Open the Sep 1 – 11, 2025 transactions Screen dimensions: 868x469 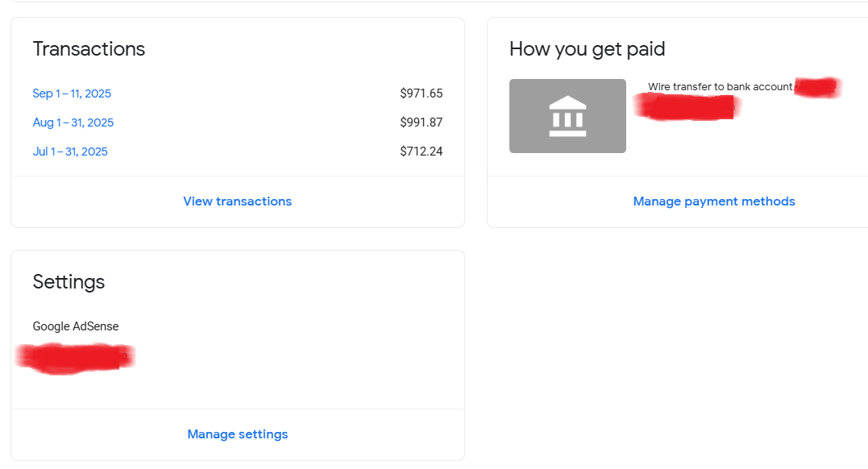72,93
